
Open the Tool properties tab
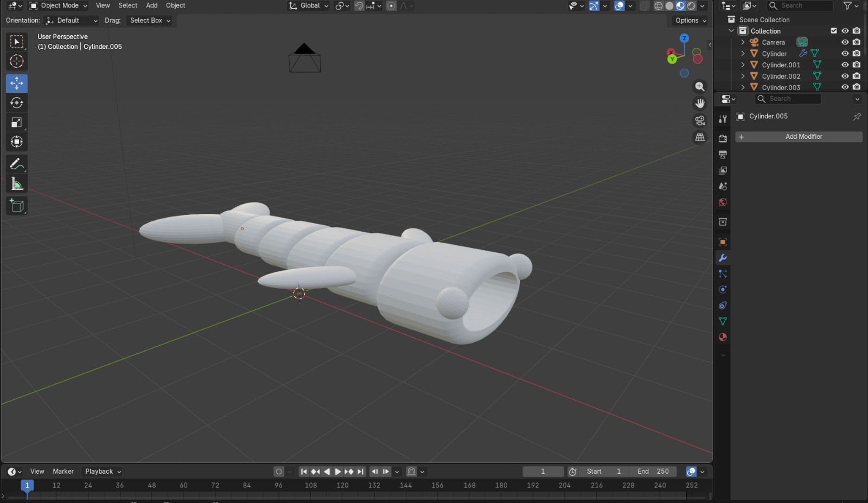point(723,119)
